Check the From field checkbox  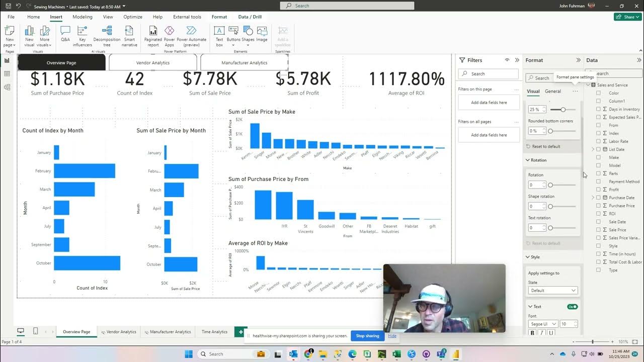(598, 125)
